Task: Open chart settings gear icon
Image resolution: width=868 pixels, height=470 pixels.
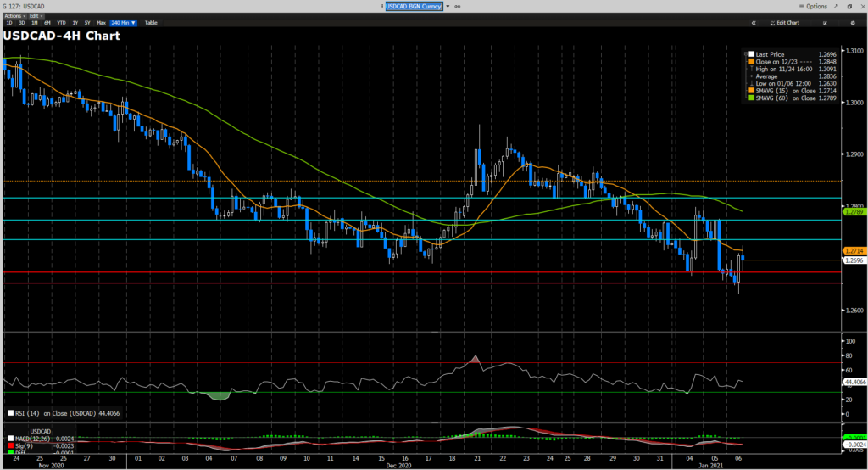Action: pyautogui.click(x=853, y=23)
